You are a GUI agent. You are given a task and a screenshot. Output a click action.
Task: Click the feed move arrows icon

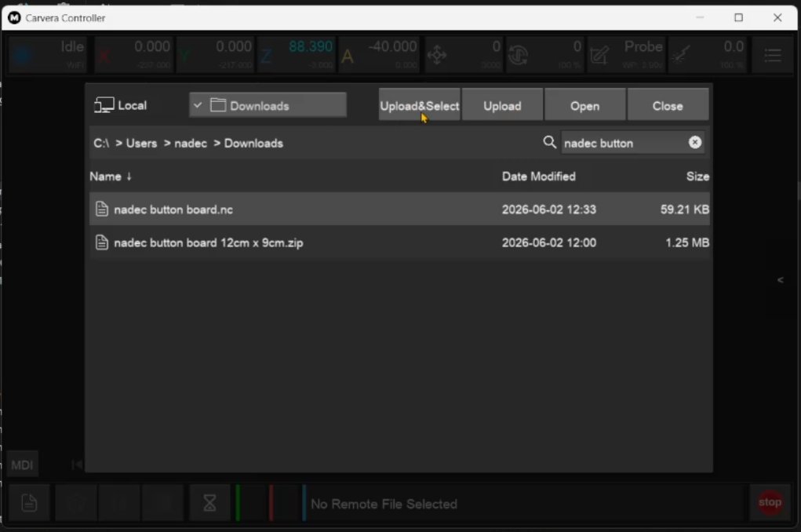pos(437,55)
